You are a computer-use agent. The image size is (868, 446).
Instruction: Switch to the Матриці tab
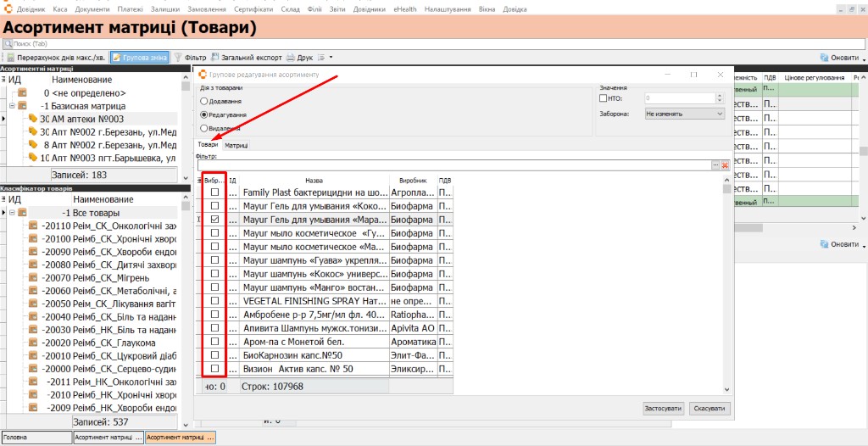click(236, 145)
